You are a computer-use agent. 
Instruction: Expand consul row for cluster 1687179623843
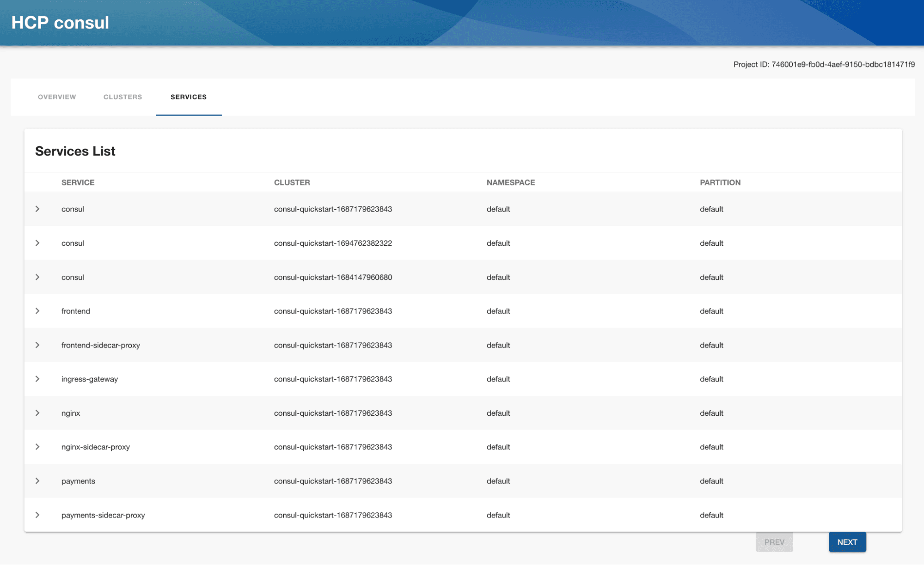(x=37, y=209)
